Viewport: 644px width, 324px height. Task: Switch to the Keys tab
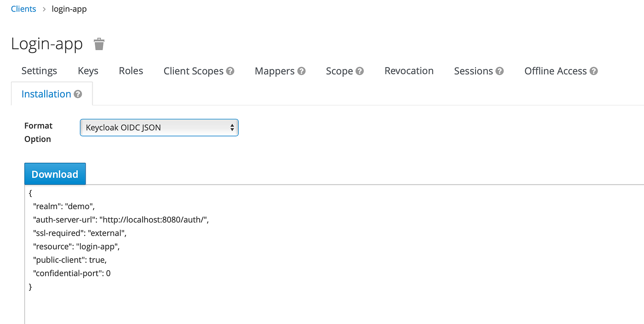tap(88, 71)
